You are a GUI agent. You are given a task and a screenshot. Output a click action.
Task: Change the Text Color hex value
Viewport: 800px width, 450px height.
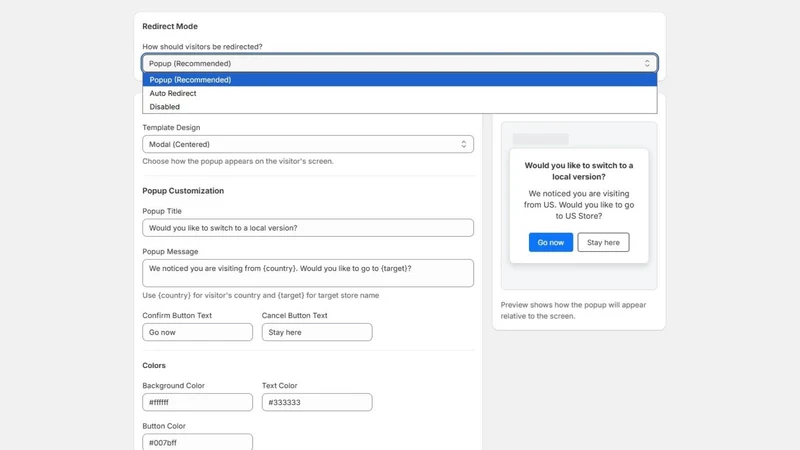[317, 402]
